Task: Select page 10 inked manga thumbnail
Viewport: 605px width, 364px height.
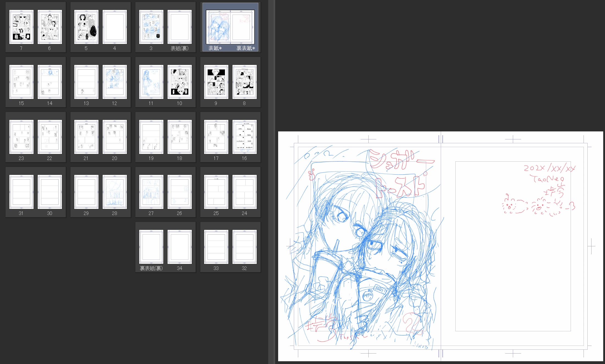Action: [x=180, y=82]
